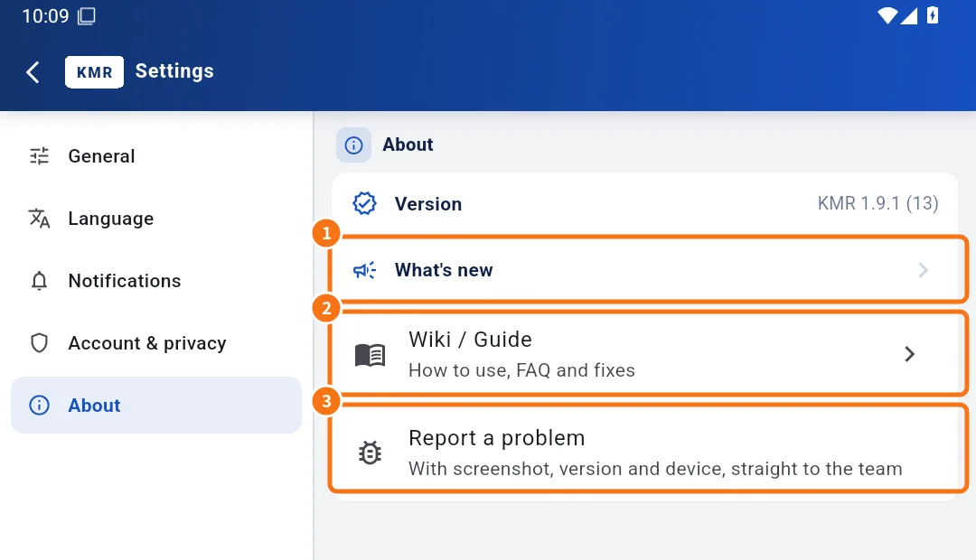Viewport: 976px width, 560px height.
Task: Click the Report a problem bug icon
Action: [x=370, y=453]
